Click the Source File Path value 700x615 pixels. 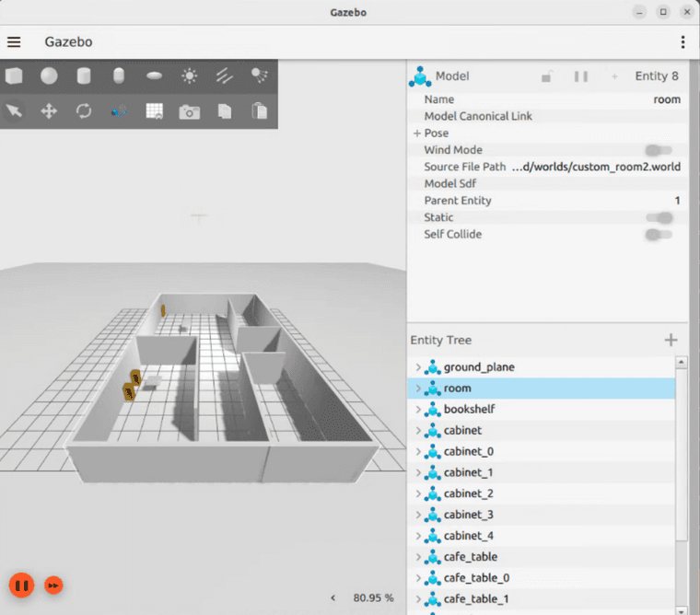tap(596, 167)
